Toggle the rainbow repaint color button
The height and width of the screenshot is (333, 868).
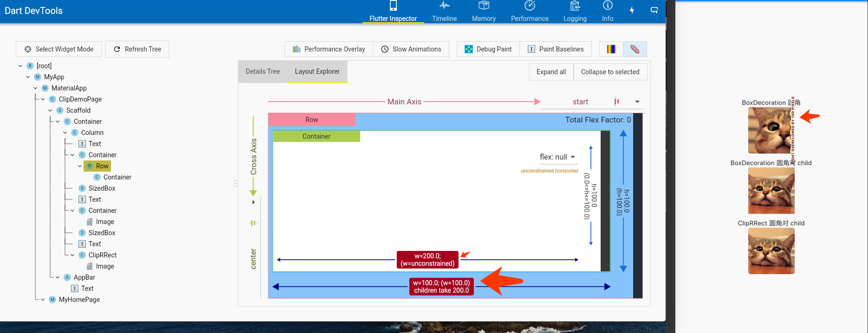point(611,49)
